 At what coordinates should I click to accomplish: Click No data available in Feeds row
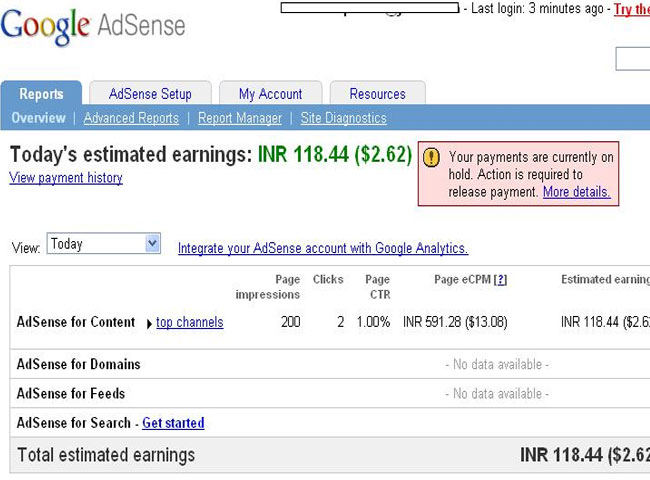pyautogui.click(x=497, y=393)
